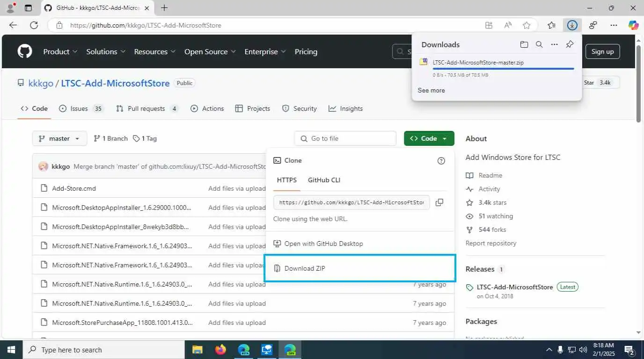Expand the Product menu
Screen dimensions: 644x359
point(60,51)
